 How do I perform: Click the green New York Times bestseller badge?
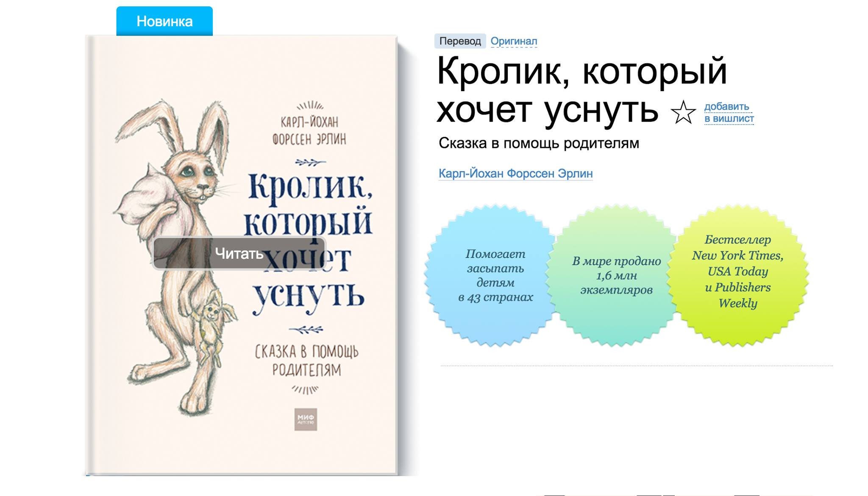pyautogui.click(x=737, y=276)
